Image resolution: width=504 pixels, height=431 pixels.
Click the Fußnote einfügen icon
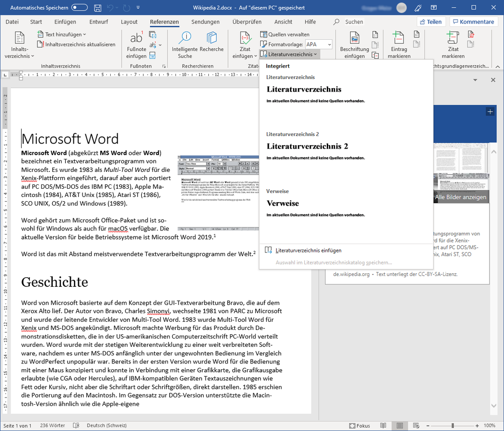point(137,39)
